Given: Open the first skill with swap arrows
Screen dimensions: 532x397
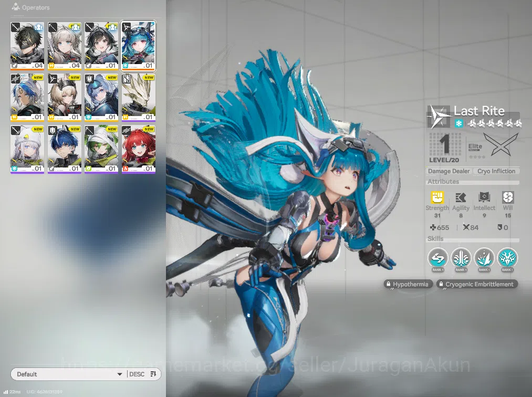Looking at the screenshot, I should (437, 258).
